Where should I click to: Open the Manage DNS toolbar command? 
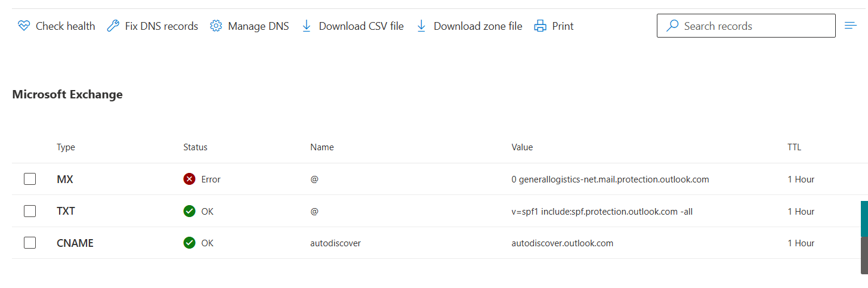pyautogui.click(x=249, y=26)
